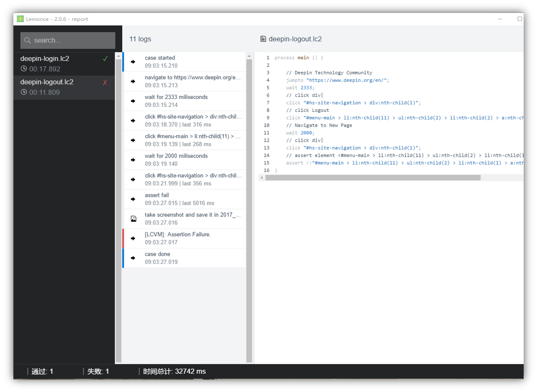The image size is (537, 392).
Task: Select 'click #hs-site-navigation' log at 09:03:18.370
Action: pyautogui.click(x=193, y=117)
